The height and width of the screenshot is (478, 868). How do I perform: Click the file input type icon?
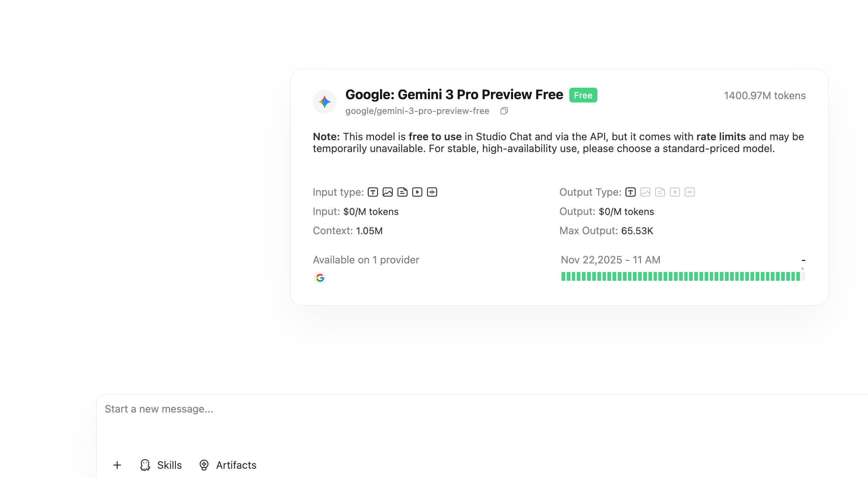[402, 192]
